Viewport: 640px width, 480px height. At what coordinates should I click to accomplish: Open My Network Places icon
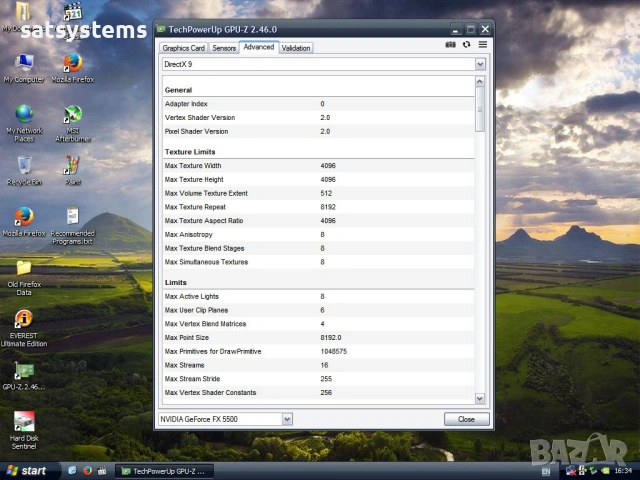click(x=24, y=123)
